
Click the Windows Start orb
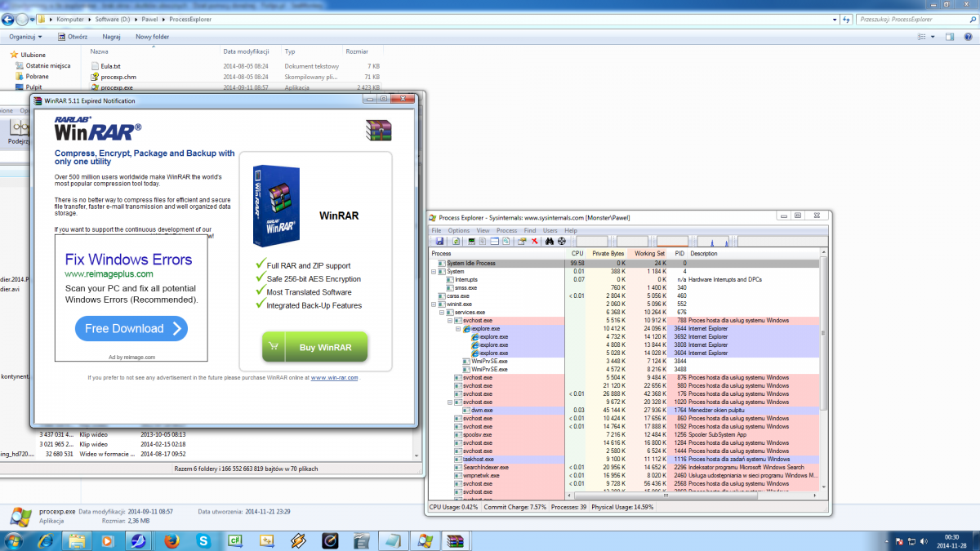click(14, 540)
